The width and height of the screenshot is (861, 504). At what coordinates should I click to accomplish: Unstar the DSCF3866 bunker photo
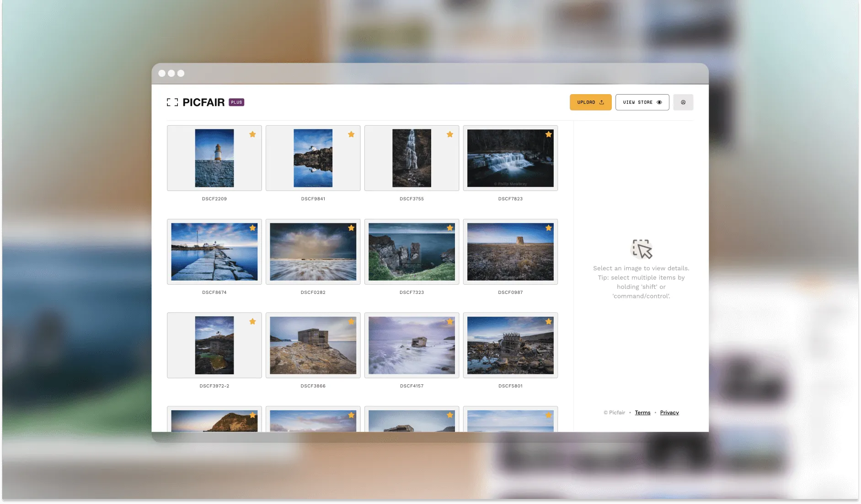[x=351, y=322]
